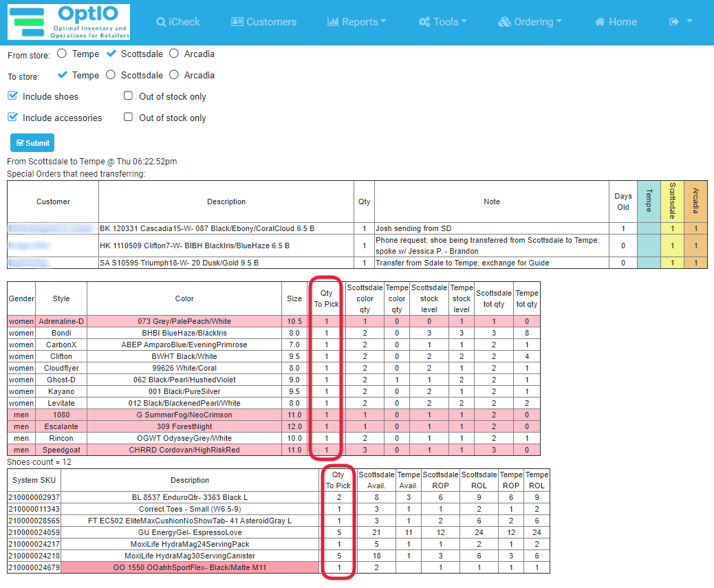The width and height of the screenshot is (714, 588).
Task: Click the teal Tempe column header swatch
Action: coord(648,202)
